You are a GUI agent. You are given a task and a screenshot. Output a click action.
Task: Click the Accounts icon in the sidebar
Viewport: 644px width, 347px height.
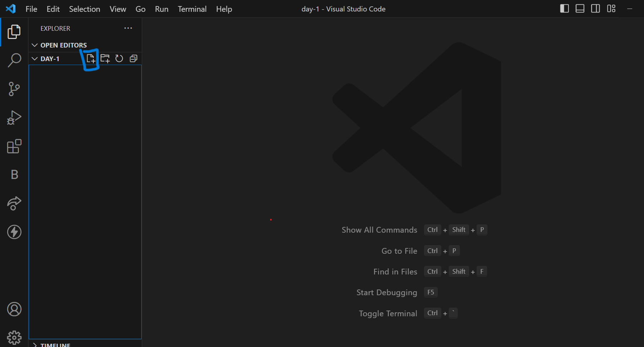[x=14, y=309]
